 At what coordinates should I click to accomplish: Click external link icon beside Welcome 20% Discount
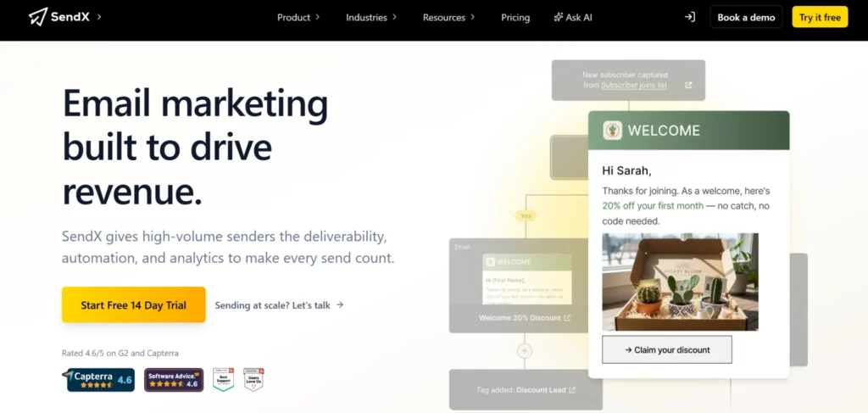point(567,318)
